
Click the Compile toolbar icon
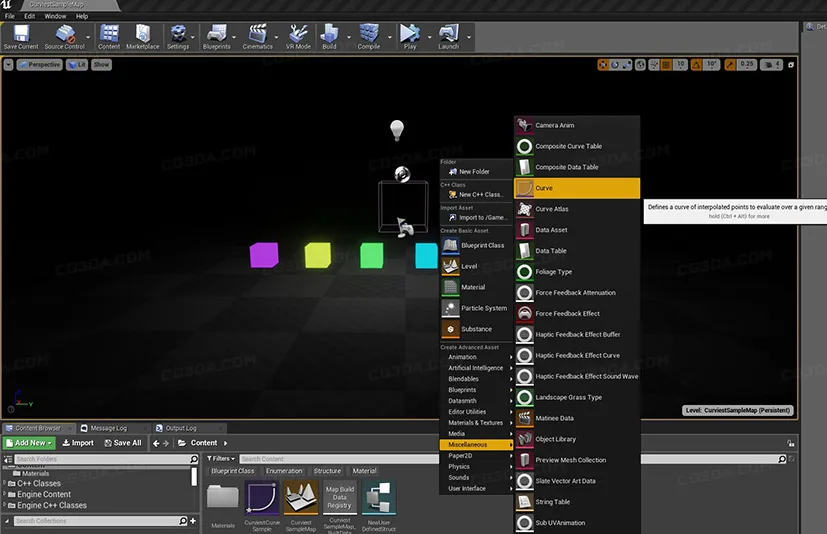(369, 36)
